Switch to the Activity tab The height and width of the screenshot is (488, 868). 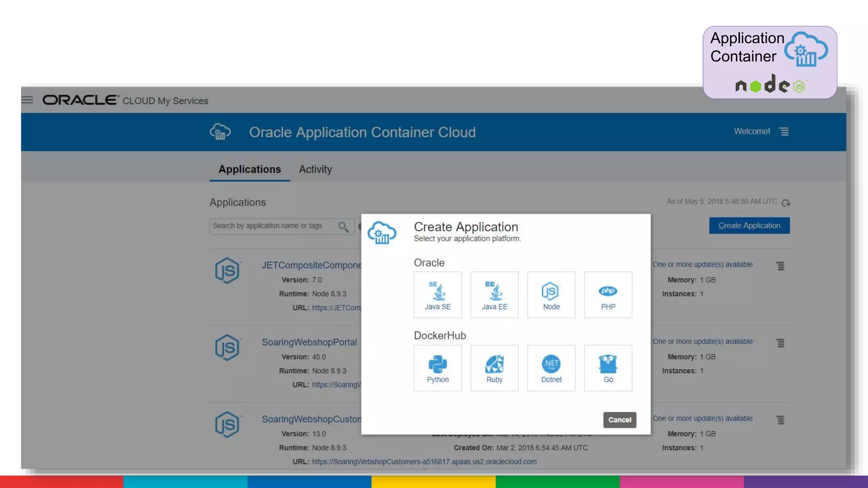point(315,169)
